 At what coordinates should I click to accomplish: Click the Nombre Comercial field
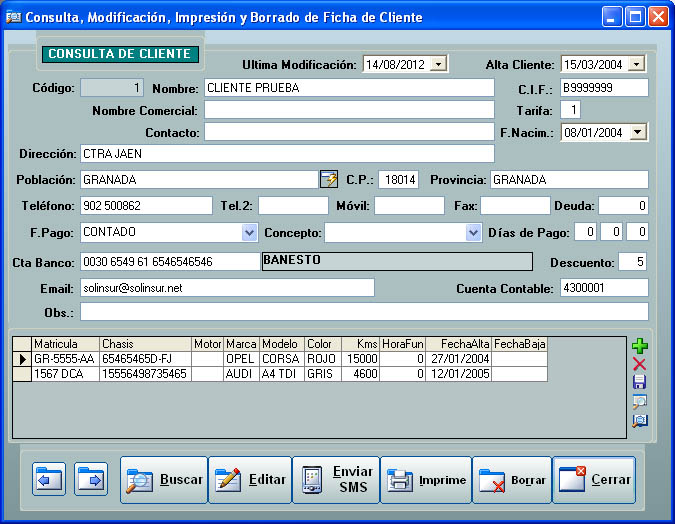click(x=349, y=110)
